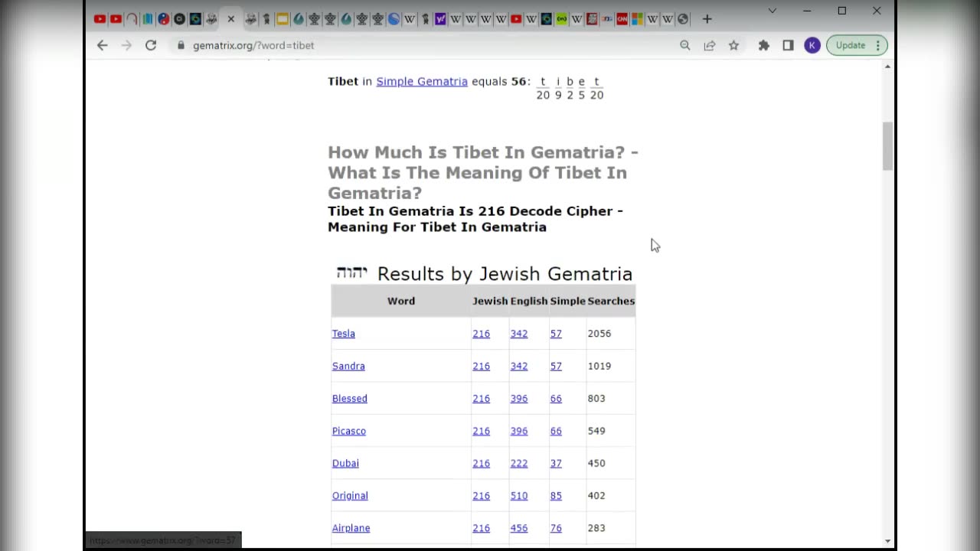Screen dimensions: 980x551
Task: Click searches count 1019 in Sandra row
Action: tap(599, 366)
